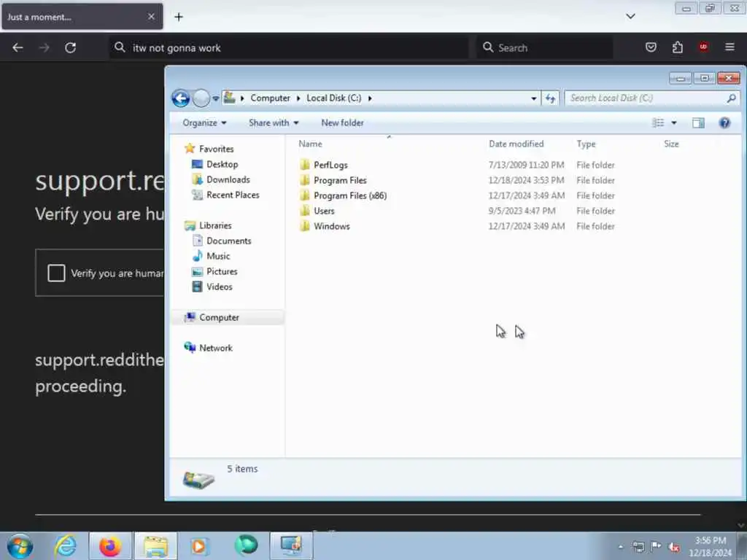The width and height of the screenshot is (747, 560).
Task: Sort files by the Type column
Action: 586,144
